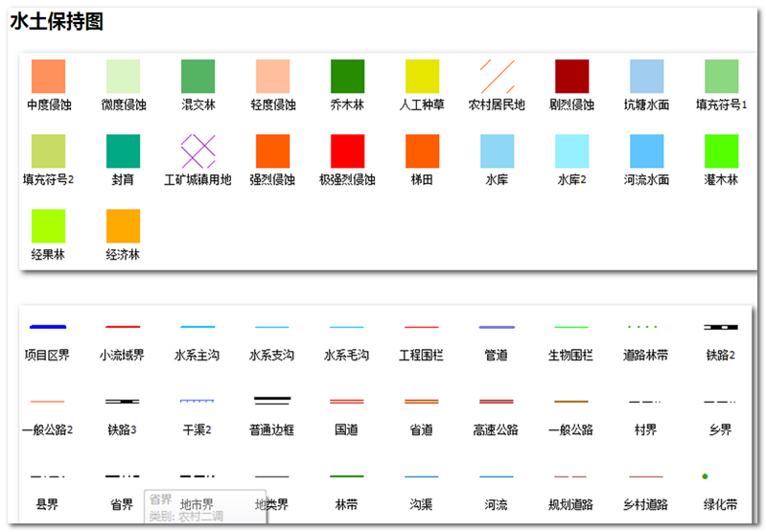Pick the 村界 dashed line symbol

coord(645,402)
